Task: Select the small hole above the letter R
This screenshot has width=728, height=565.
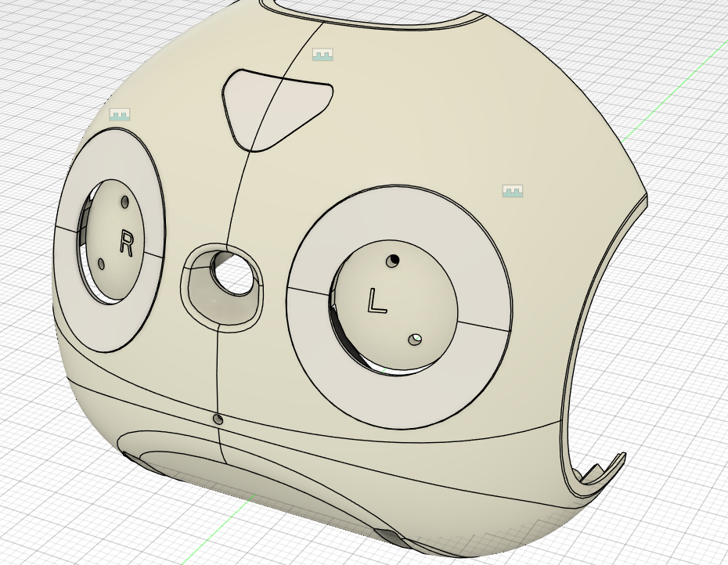Action: 125,202
